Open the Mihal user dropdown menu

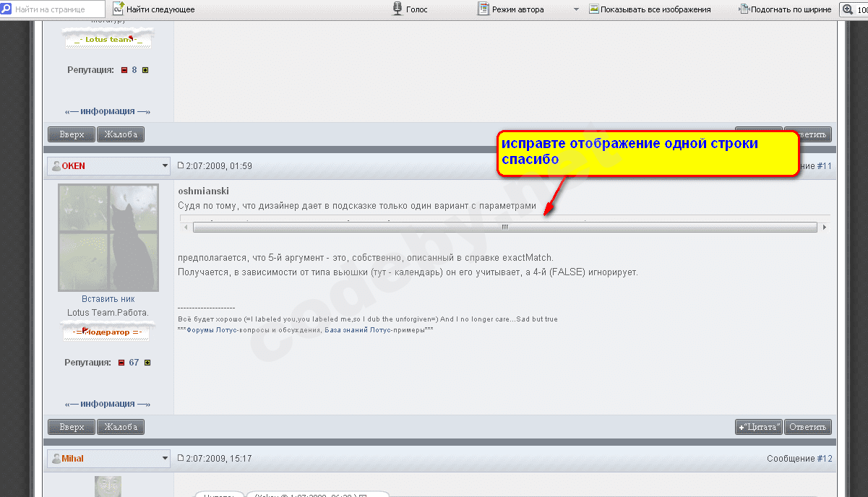[108, 459]
